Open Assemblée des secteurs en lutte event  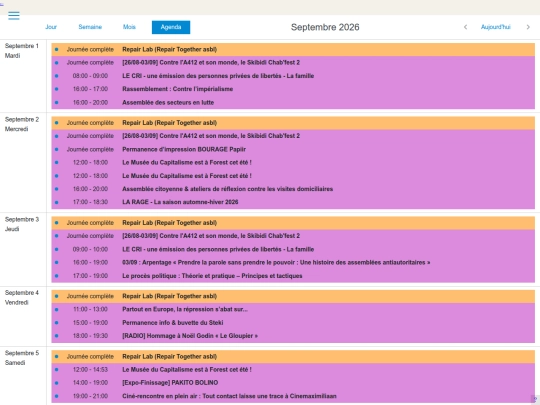(293, 102)
